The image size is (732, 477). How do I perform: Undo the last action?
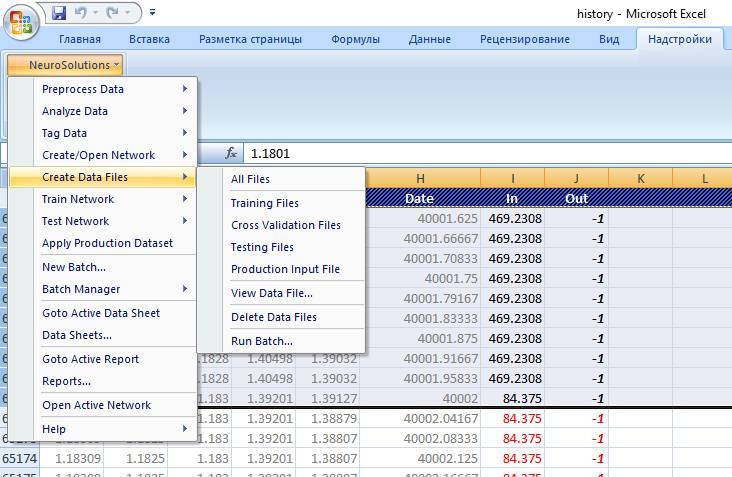tap(80, 13)
